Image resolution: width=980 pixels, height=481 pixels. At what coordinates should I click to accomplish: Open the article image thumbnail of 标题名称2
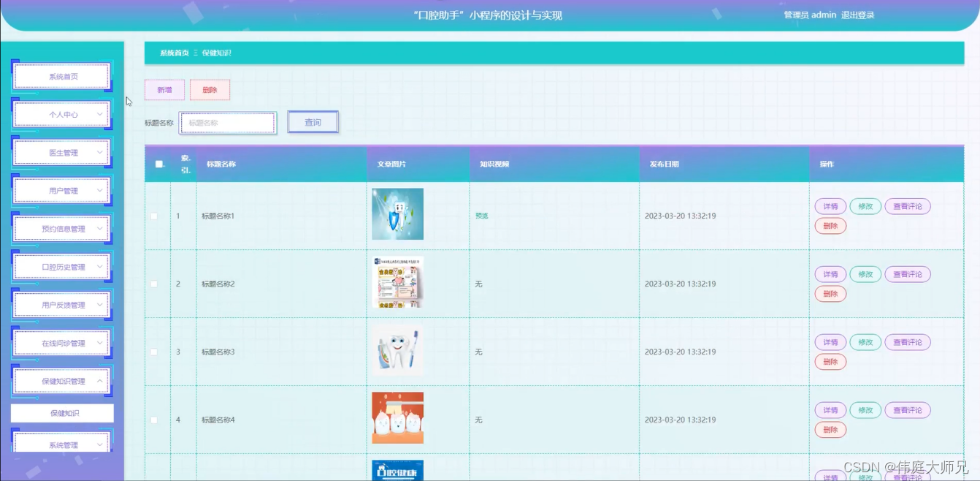pyautogui.click(x=397, y=282)
